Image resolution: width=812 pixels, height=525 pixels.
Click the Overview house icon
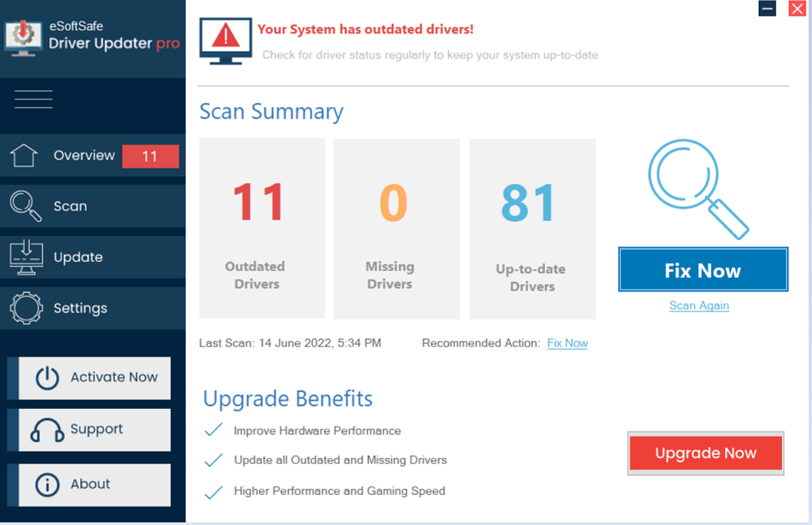pyautogui.click(x=24, y=155)
